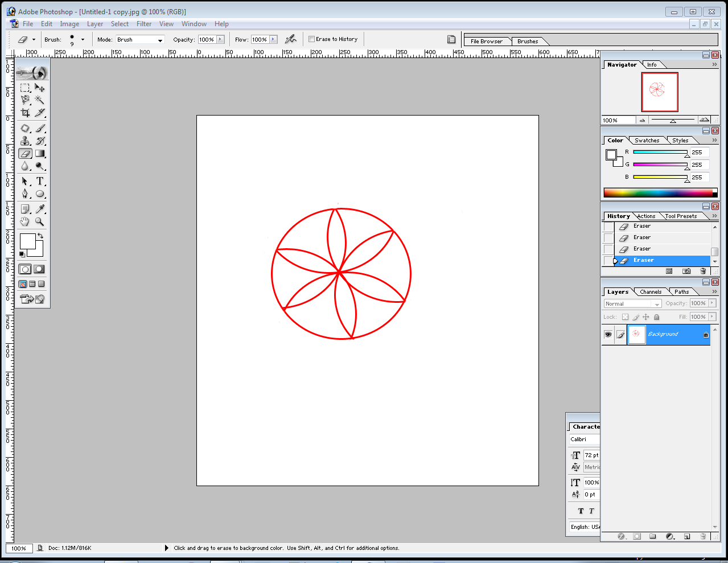
Task: Pick the Lasso tool
Action: [25, 100]
